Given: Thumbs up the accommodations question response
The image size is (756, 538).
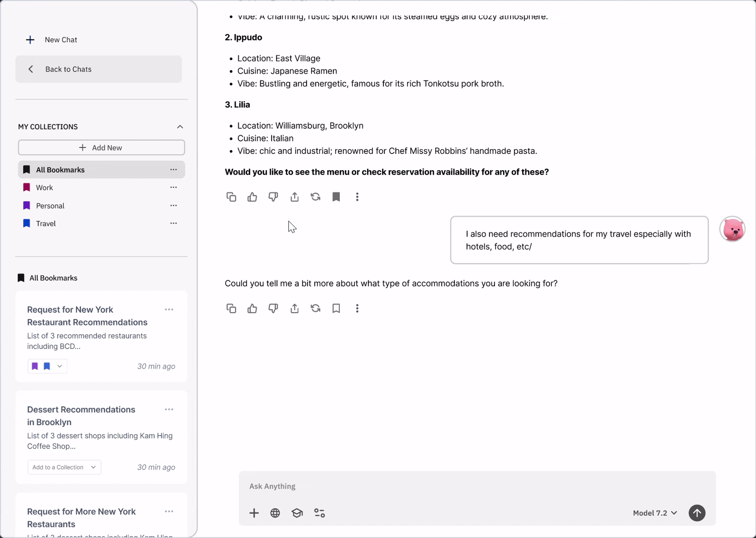Looking at the screenshot, I should click(252, 308).
